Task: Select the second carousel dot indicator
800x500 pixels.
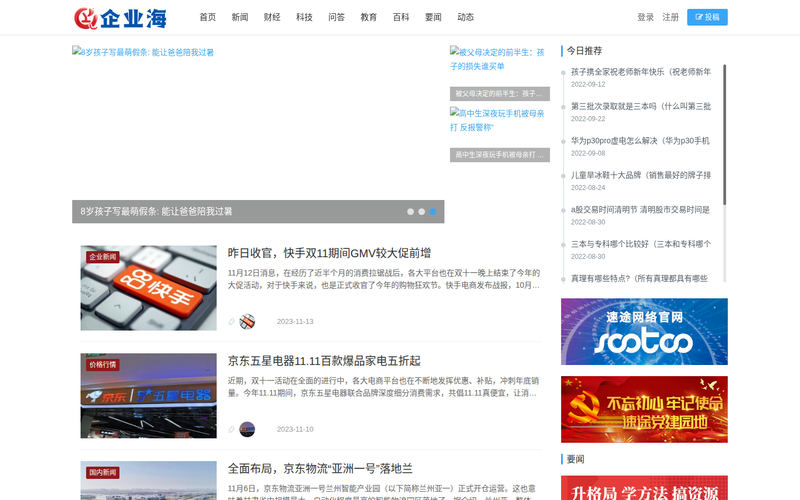Action: [x=421, y=212]
